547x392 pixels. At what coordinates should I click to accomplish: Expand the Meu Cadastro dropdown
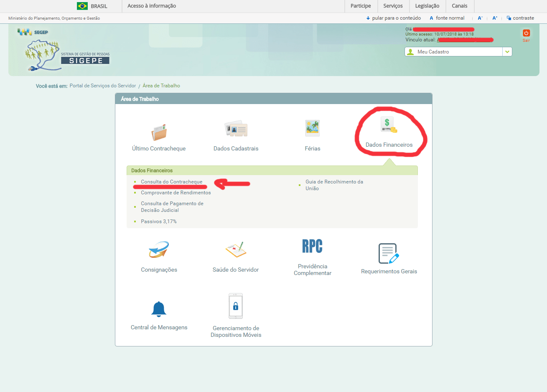point(507,52)
